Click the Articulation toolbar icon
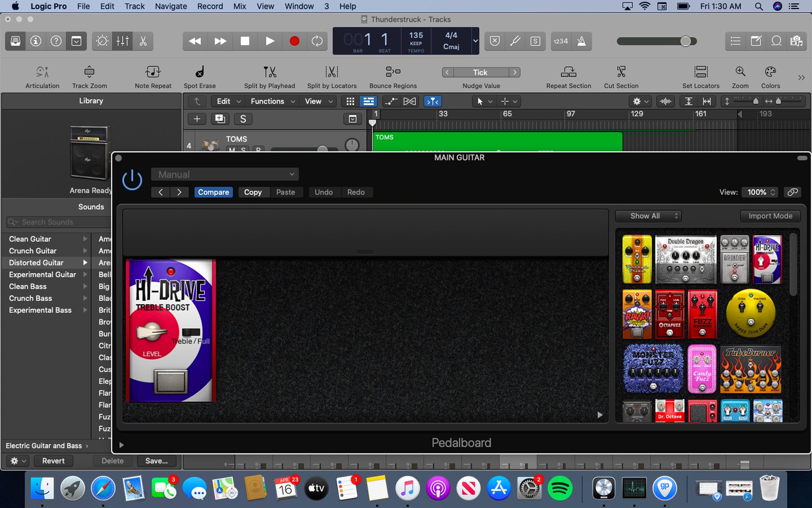Viewport: 812px width, 508px height. click(x=42, y=72)
